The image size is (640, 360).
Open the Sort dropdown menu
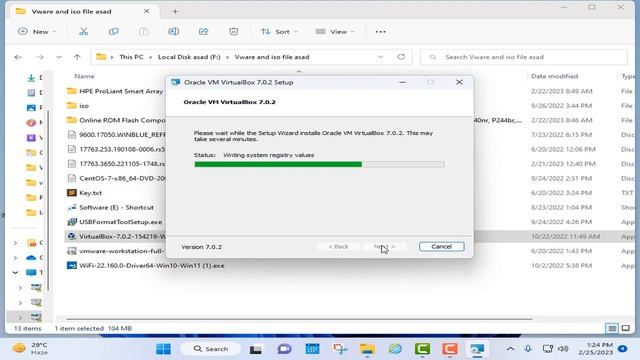(x=279, y=31)
